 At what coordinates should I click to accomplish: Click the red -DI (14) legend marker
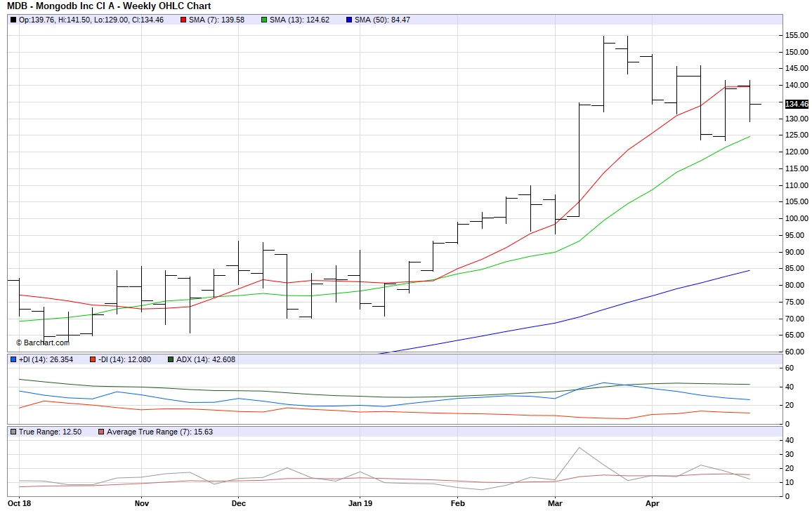[92, 359]
